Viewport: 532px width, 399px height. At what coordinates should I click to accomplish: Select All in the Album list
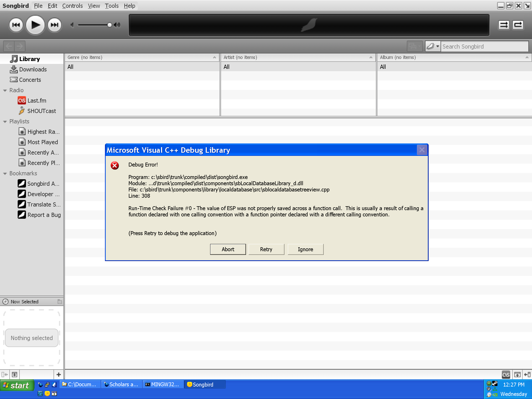454,67
